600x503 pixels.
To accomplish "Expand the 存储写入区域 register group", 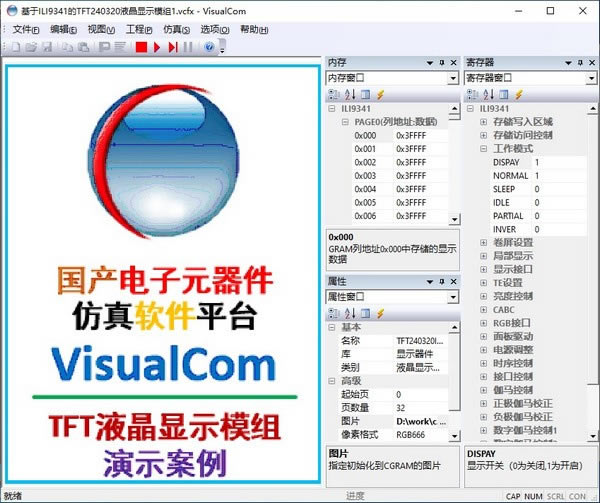I will [484, 122].
